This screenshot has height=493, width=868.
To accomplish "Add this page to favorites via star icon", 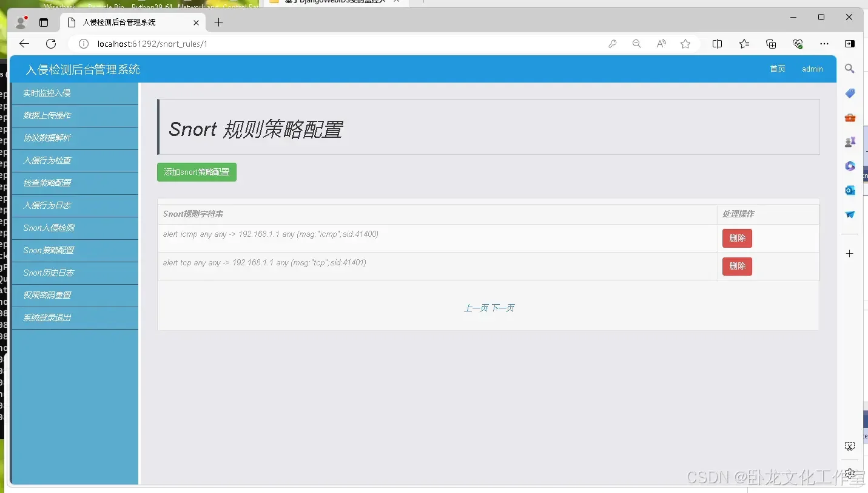I will tap(685, 44).
